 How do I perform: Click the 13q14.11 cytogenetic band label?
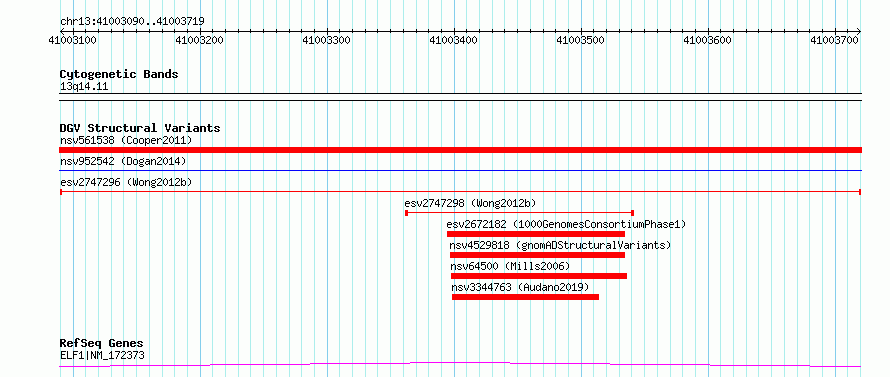[x=84, y=87]
